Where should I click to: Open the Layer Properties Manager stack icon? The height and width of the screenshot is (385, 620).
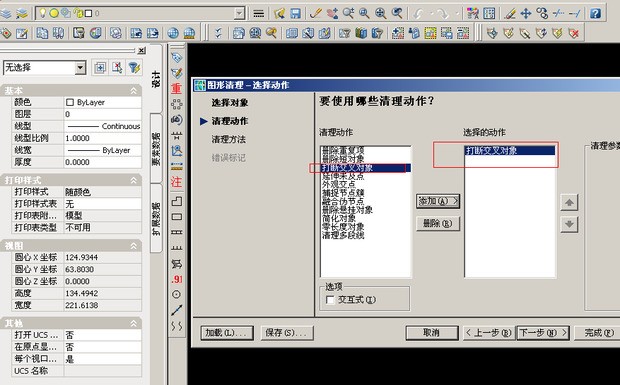point(6,13)
